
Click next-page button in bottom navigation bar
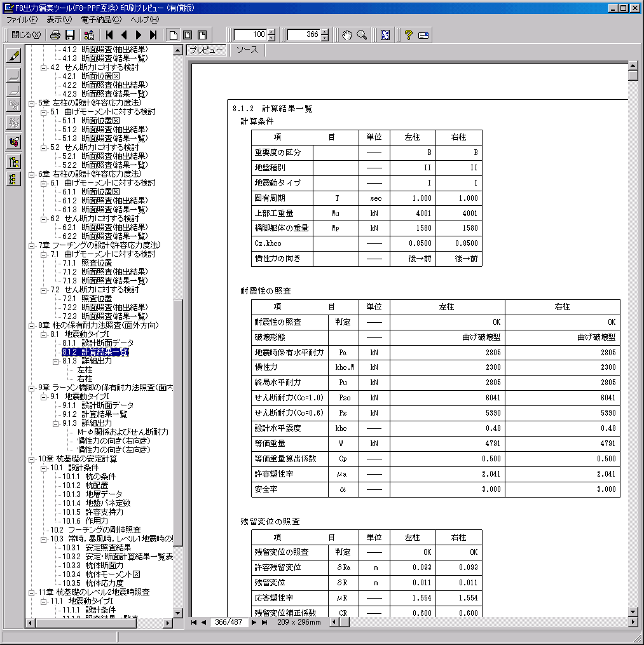pos(254,622)
